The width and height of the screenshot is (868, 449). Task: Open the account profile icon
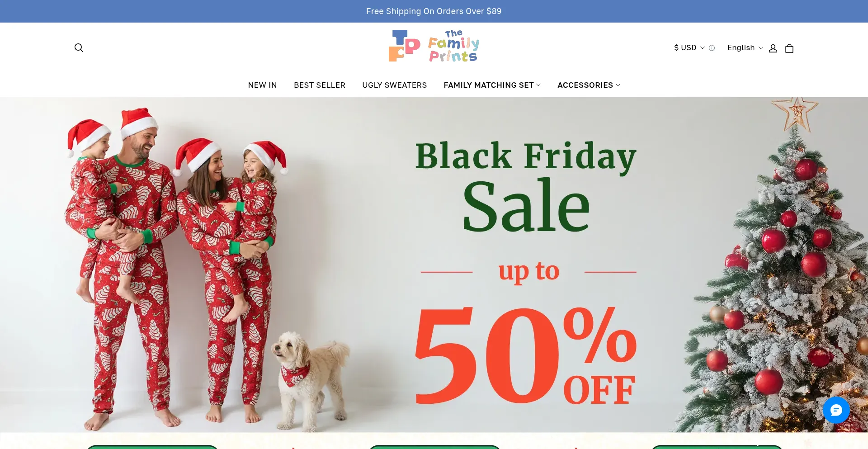pos(773,48)
